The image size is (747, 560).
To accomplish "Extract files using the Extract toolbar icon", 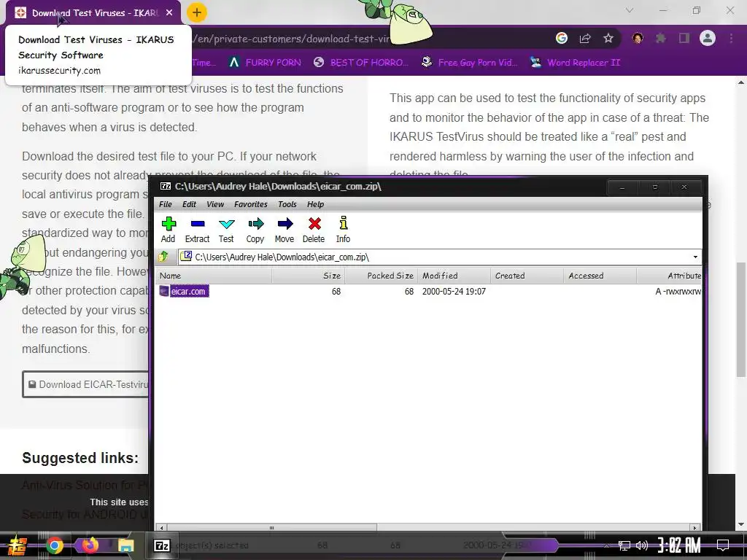I will click(x=197, y=230).
